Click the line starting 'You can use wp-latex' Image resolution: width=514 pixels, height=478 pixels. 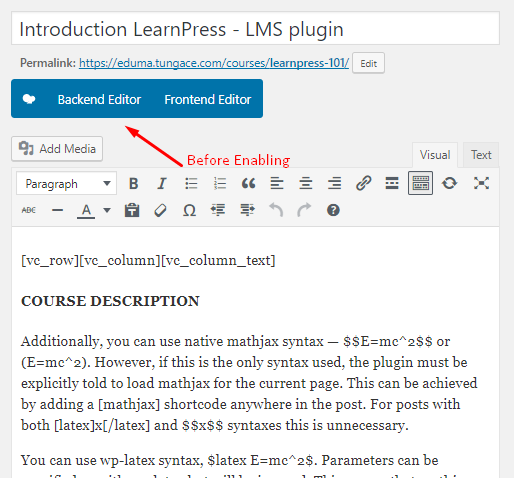(229, 460)
